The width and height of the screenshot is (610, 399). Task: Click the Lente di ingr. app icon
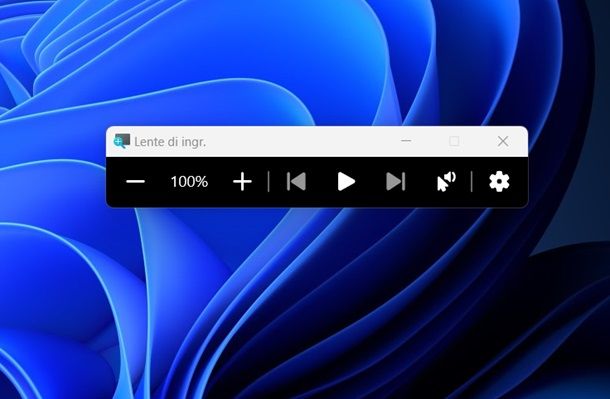[x=122, y=141]
